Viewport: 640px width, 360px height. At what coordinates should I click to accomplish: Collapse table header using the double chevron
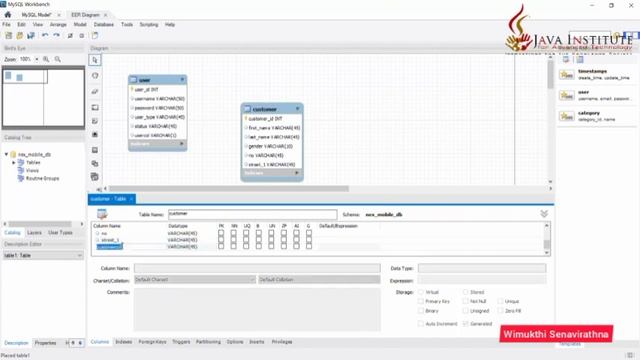tap(544, 214)
